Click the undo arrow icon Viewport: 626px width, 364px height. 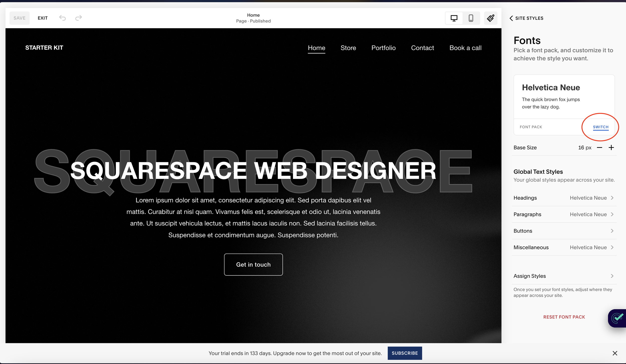(62, 18)
